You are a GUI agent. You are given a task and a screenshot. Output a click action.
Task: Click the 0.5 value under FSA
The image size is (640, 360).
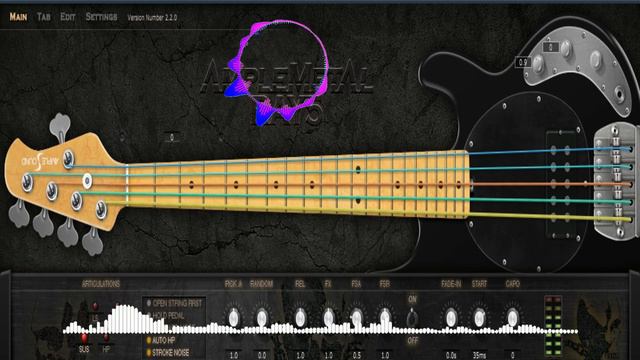click(x=357, y=355)
